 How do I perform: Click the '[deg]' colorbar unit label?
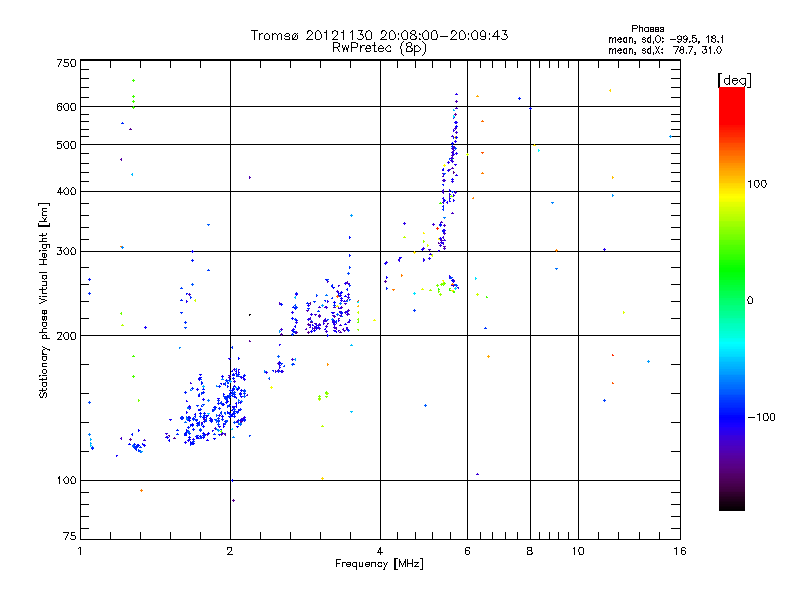click(734, 80)
